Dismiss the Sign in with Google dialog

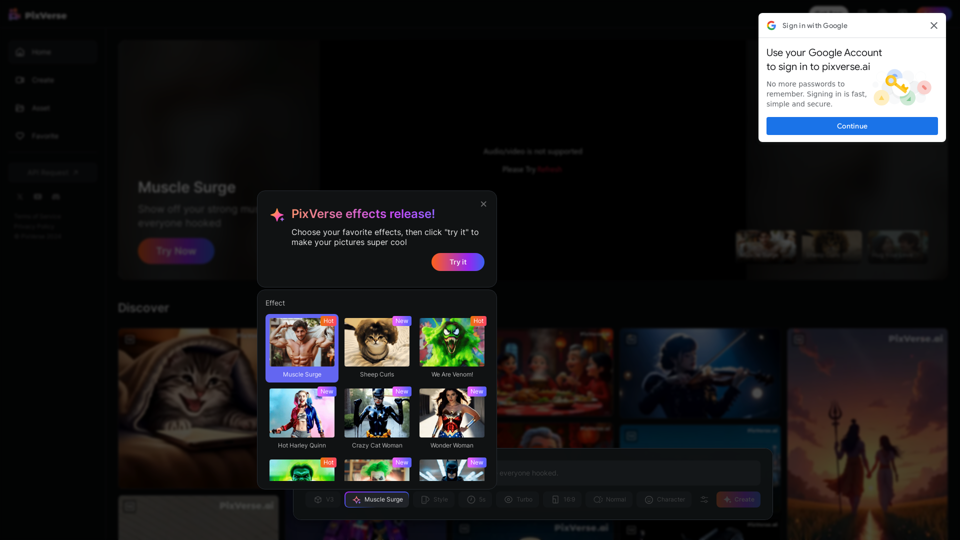click(933, 26)
